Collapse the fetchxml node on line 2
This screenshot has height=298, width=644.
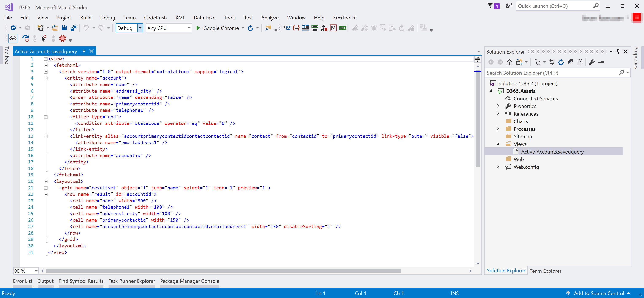(46, 65)
